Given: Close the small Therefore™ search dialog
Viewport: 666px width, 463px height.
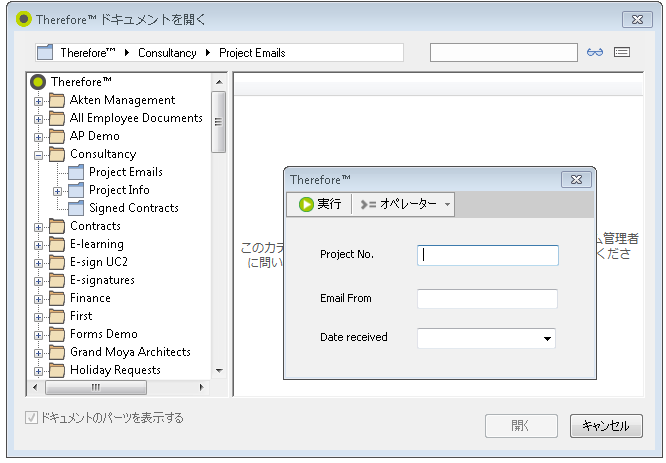Looking at the screenshot, I should click(576, 180).
